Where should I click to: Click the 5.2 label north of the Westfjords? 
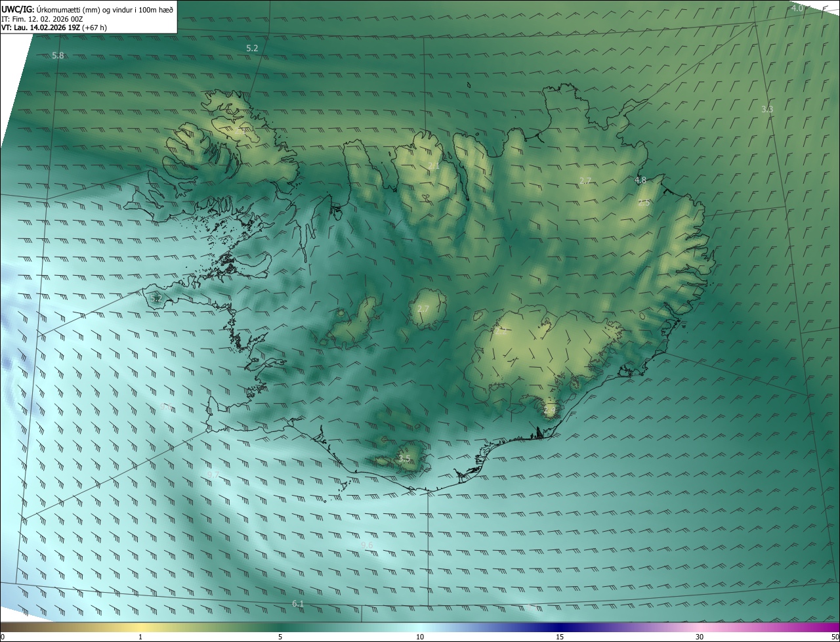coord(252,49)
